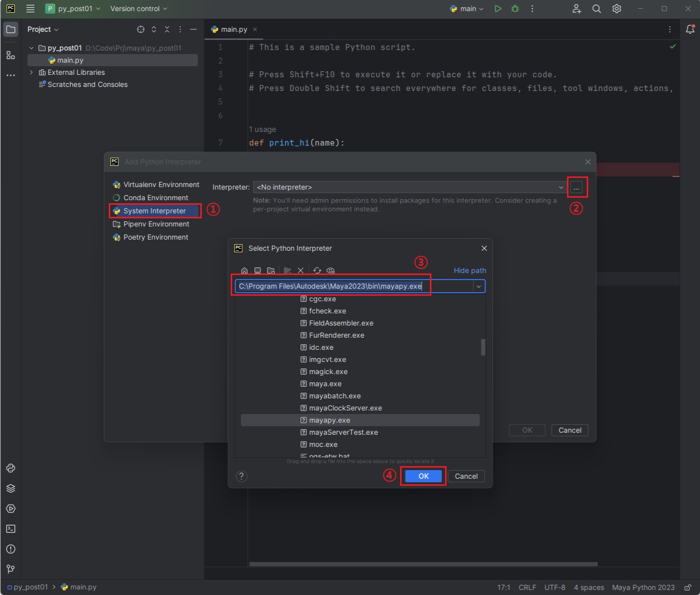
Task: Open the Services tool window icon
Action: pyautogui.click(x=11, y=509)
